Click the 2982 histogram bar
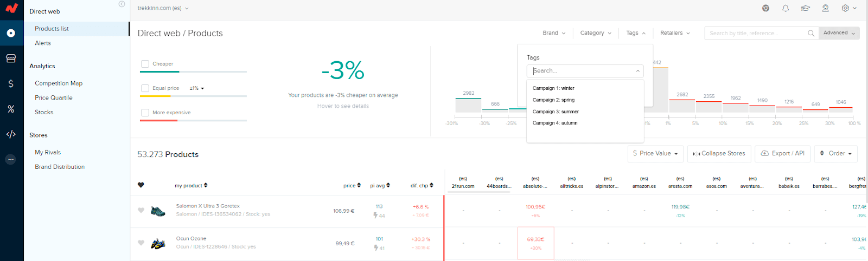The width and height of the screenshot is (868, 261). pyautogui.click(x=468, y=105)
